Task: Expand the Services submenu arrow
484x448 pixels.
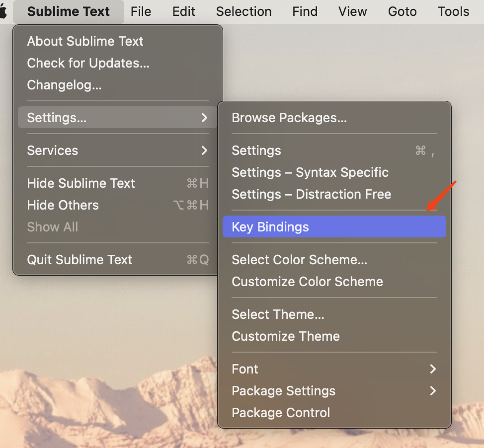Action: (x=204, y=150)
